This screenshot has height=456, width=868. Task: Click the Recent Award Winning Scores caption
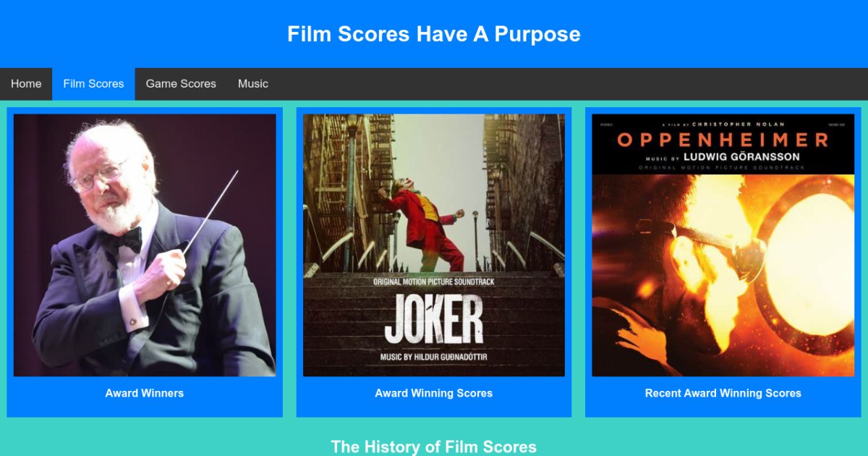pyautogui.click(x=723, y=393)
